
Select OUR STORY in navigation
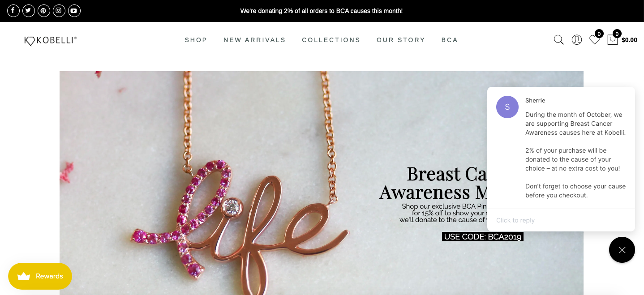[401, 40]
